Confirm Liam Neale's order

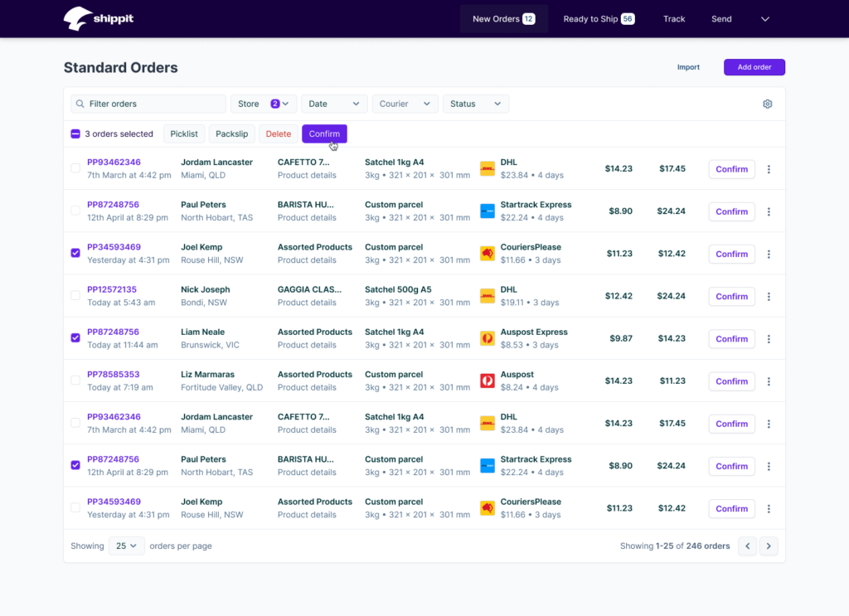click(731, 339)
